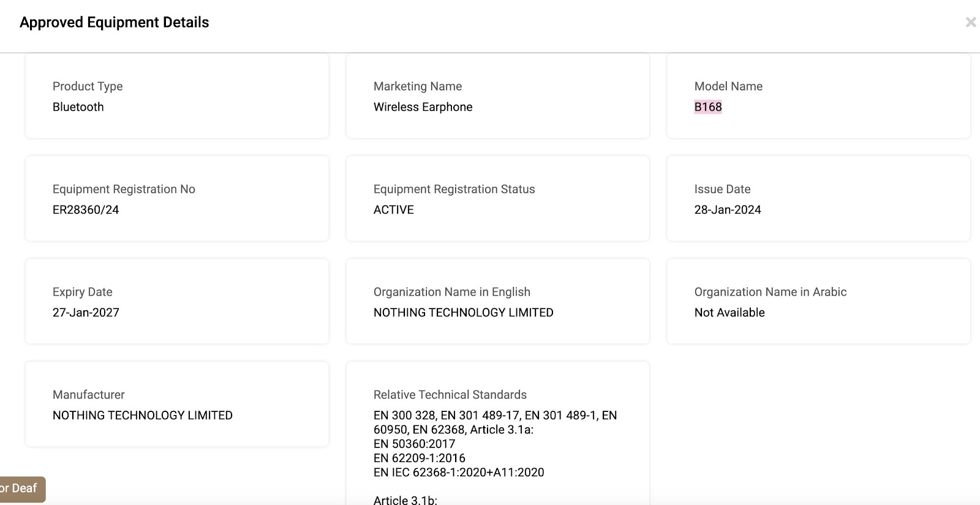980x505 pixels.
Task: Click the Relative Technical Standards label
Action: coord(450,395)
